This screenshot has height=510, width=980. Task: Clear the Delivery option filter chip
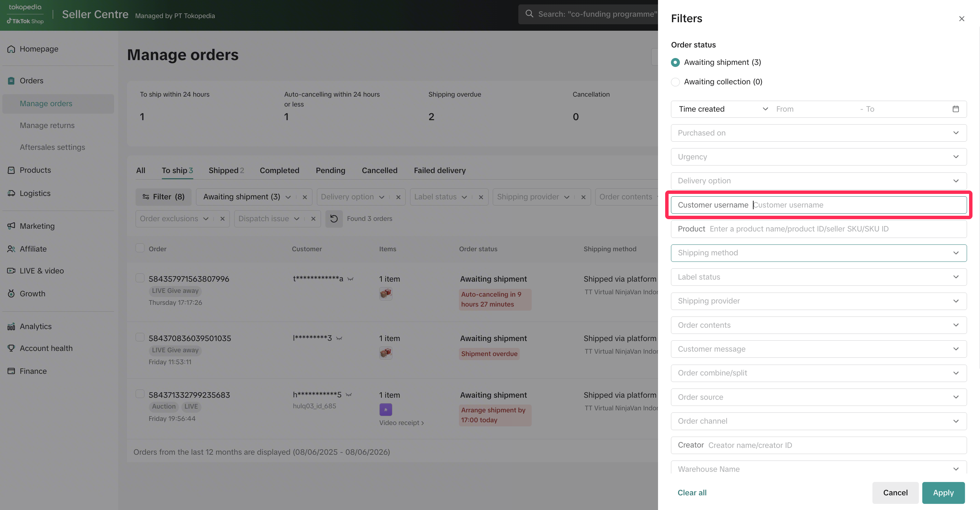[398, 197]
